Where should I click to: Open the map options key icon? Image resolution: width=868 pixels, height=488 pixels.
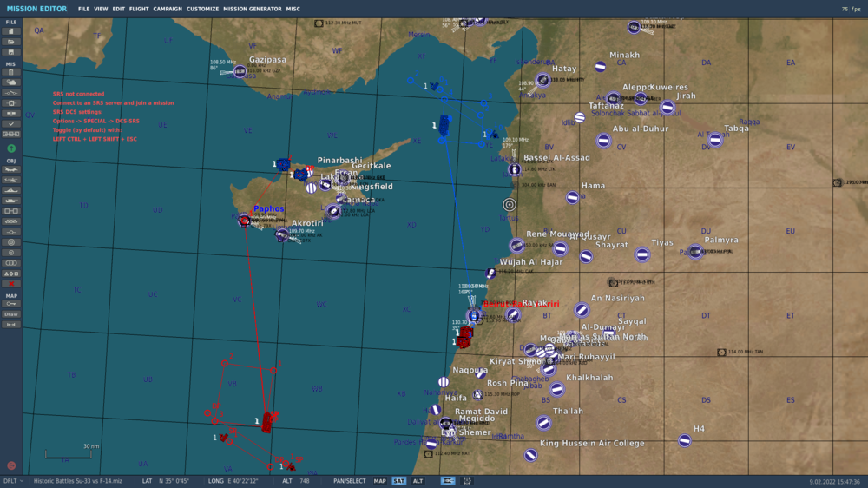click(x=11, y=304)
